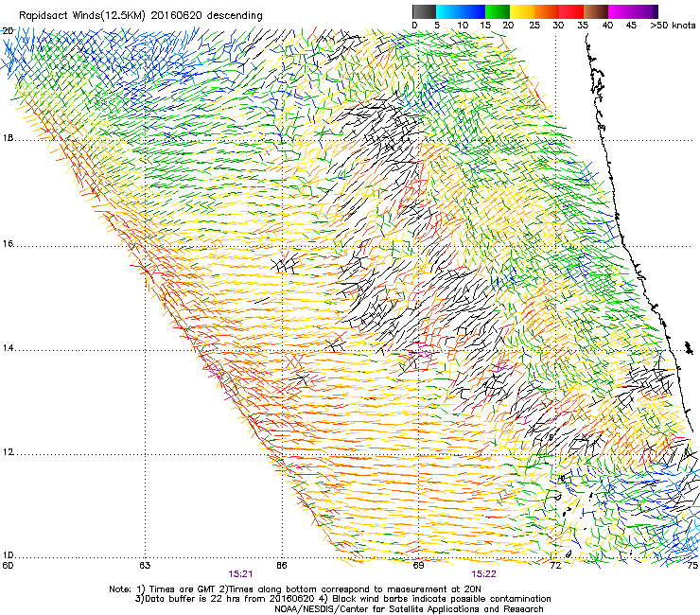Click the longitude label '66'
The width and height of the screenshot is (700, 615).
[282, 566]
